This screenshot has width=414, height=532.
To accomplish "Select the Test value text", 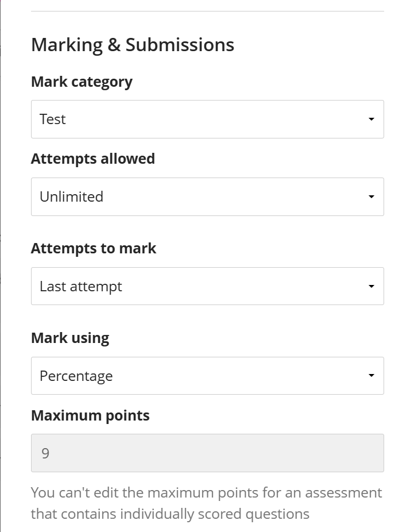I will coord(53,119).
